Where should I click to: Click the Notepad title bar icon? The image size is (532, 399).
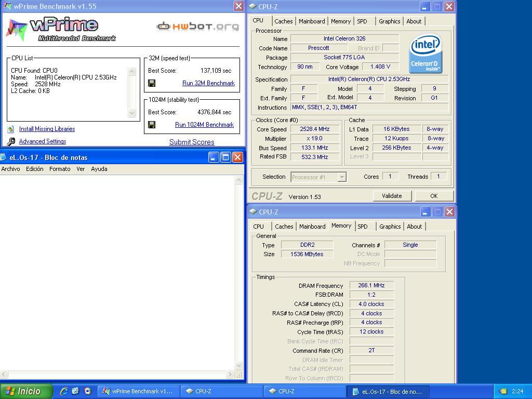(x=3, y=157)
